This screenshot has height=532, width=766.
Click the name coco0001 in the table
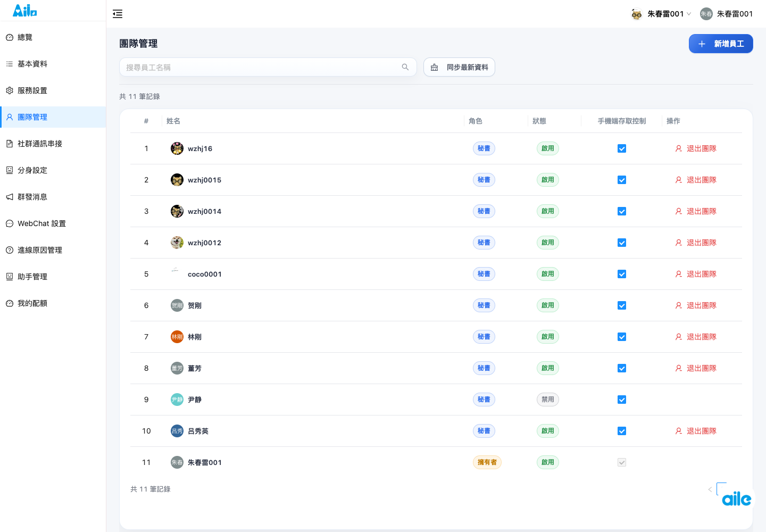[x=205, y=274]
